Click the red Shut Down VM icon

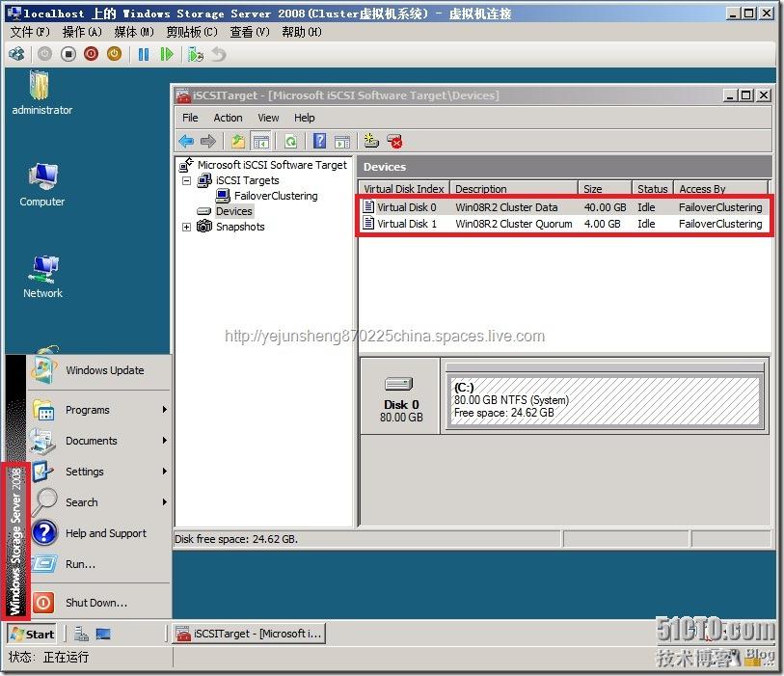[x=91, y=54]
